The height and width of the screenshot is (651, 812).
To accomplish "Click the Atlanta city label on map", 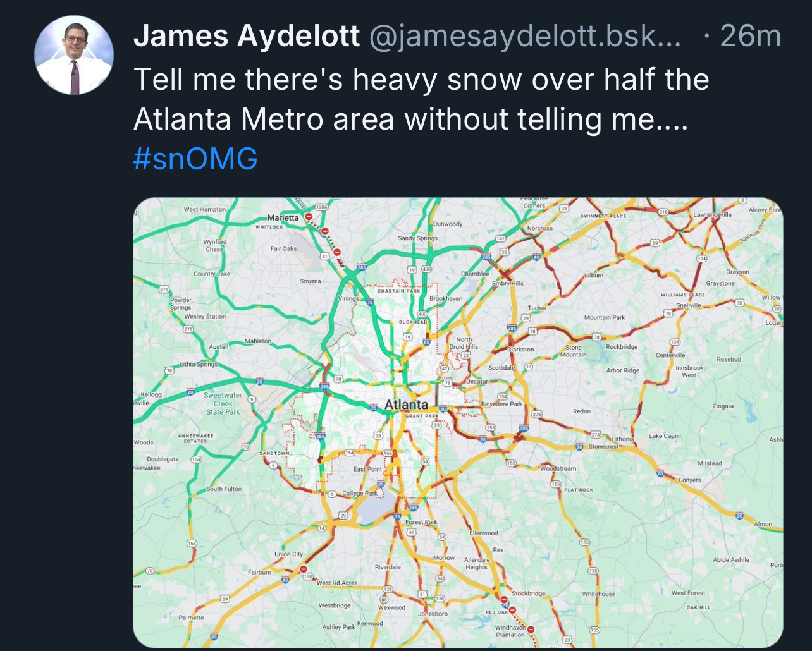I will point(406,405).
